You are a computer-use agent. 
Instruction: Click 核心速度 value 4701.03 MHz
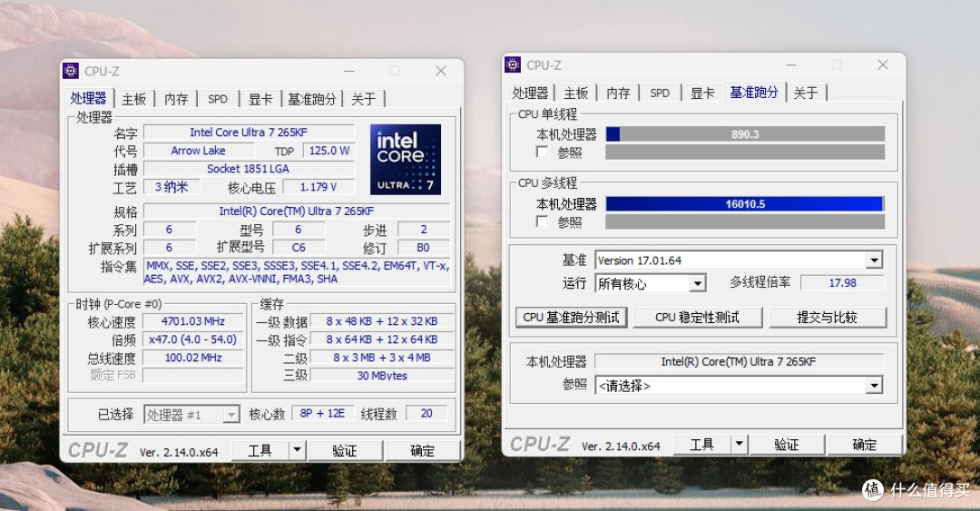click(193, 321)
